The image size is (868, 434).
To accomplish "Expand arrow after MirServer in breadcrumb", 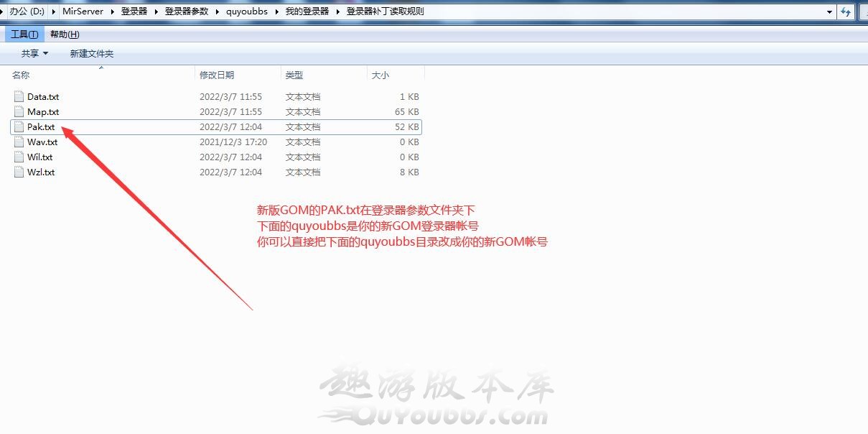I will (x=112, y=11).
